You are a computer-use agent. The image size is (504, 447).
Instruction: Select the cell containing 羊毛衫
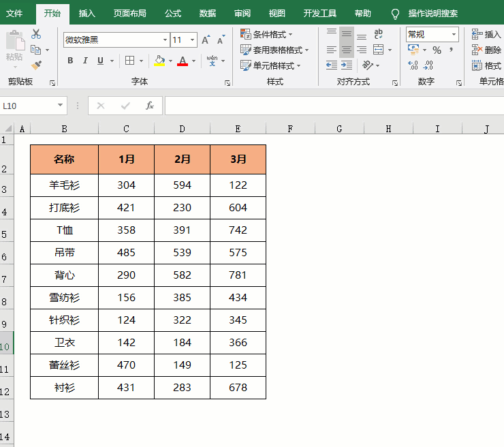64,185
